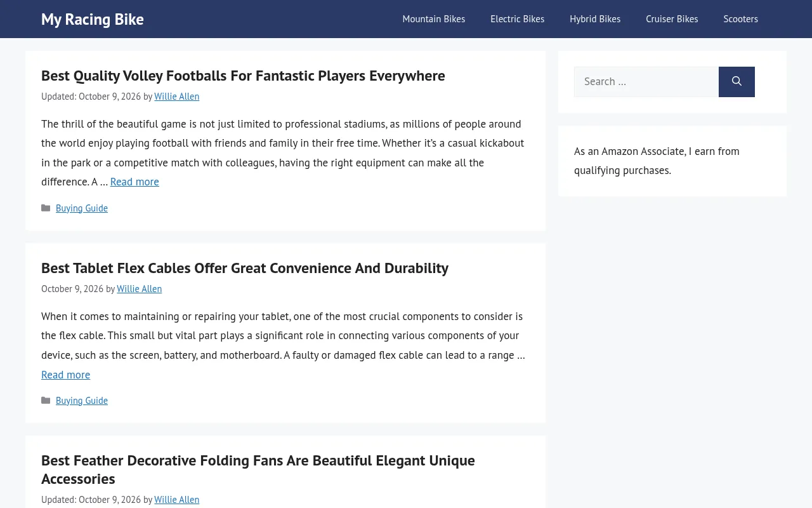
Task: Select Cruiser Bikes in navigation
Action: coord(672,19)
